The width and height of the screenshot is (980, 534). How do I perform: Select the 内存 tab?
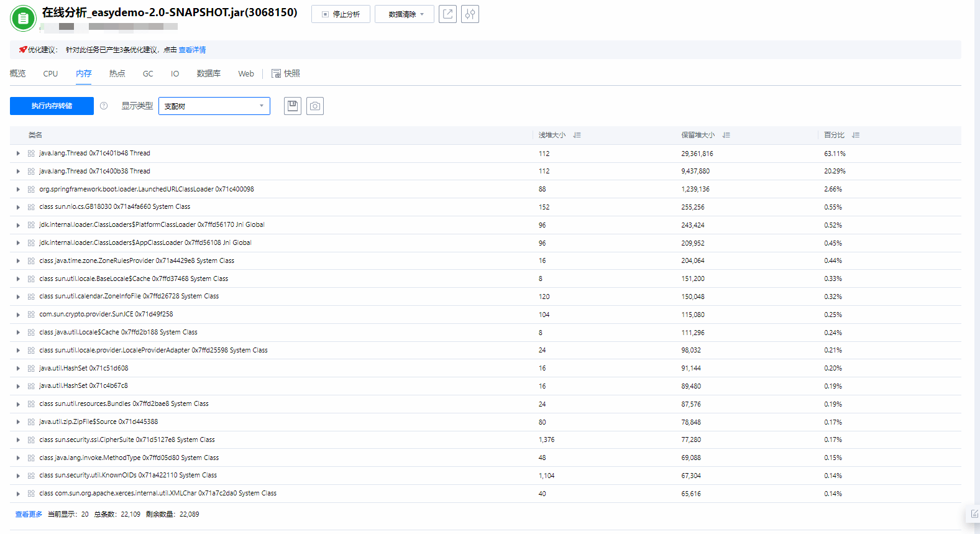click(84, 73)
